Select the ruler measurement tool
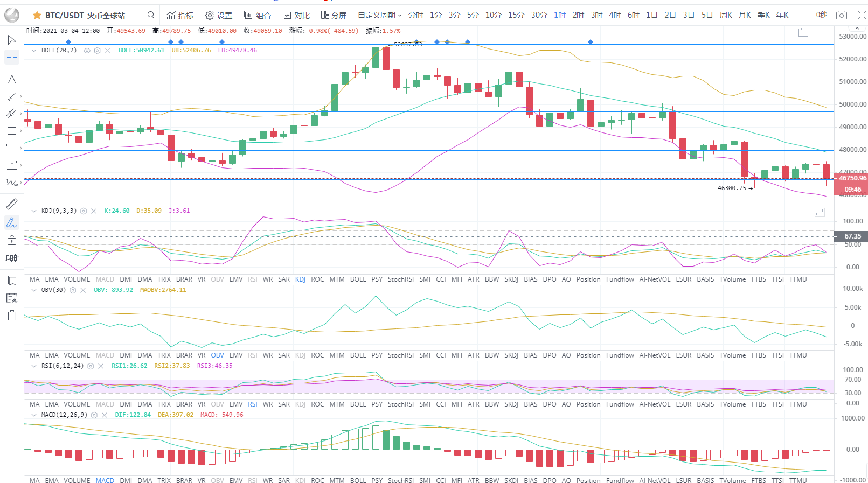 [x=11, y=204]
